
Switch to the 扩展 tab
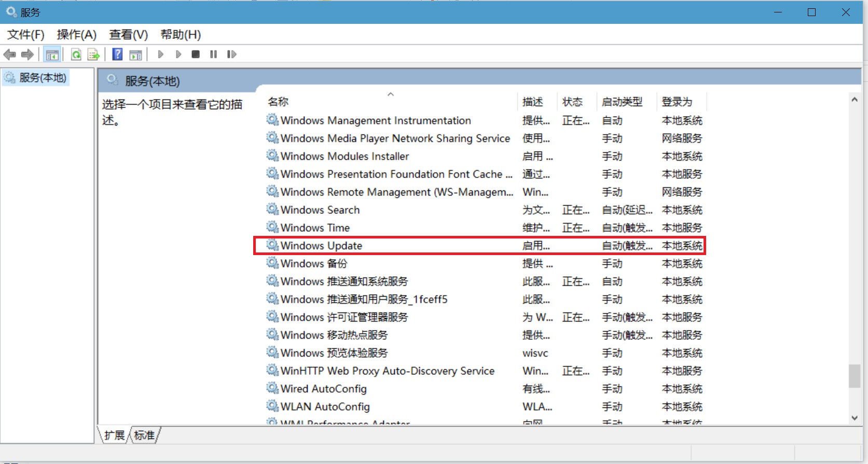(x=114, y=435)
